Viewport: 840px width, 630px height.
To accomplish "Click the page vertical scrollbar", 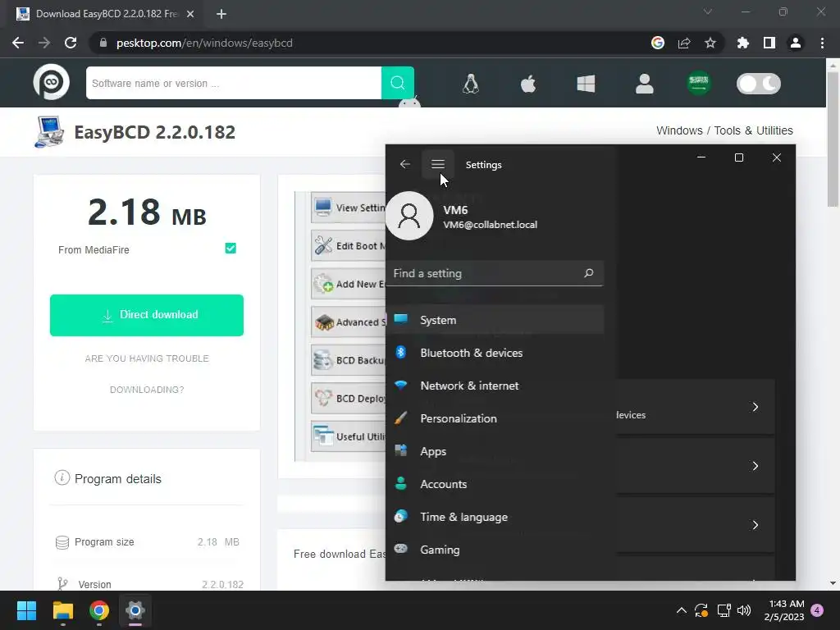I will tap(833, 139).
